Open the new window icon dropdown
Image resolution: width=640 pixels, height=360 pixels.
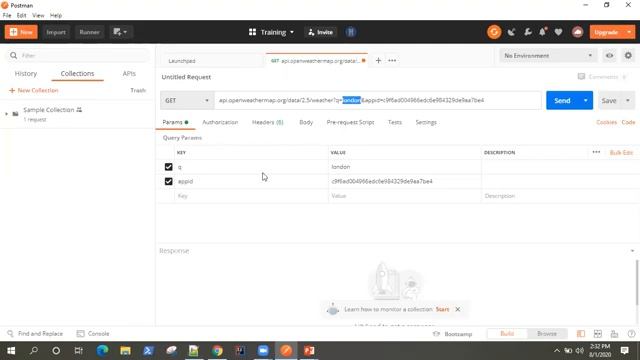click(120, 32)
